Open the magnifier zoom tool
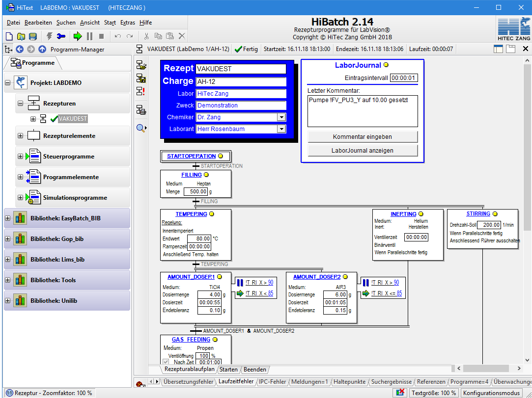Screen dimensions: 532x398 click(x=141, y=128)
